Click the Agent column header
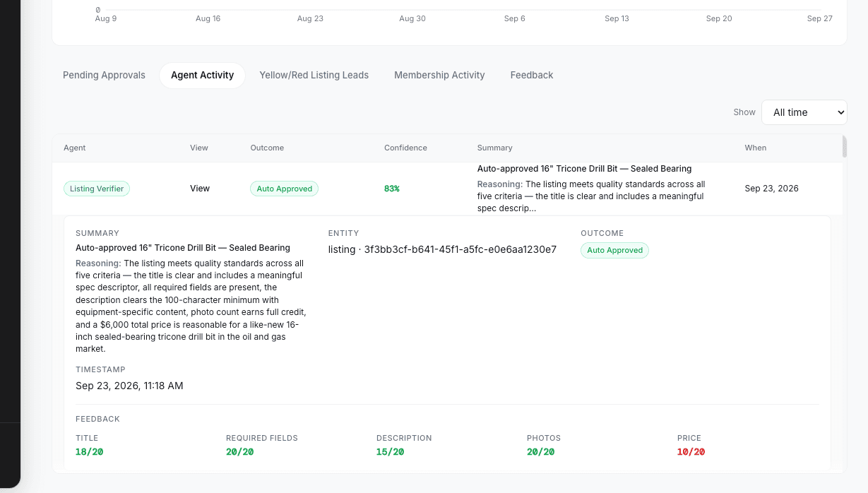The width and height of the screenshot is (868, 493). pos(74,148)
